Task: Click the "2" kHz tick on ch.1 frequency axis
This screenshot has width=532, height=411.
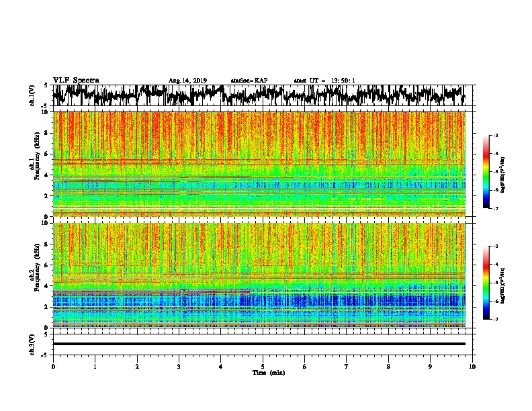Action: [48, 196]
